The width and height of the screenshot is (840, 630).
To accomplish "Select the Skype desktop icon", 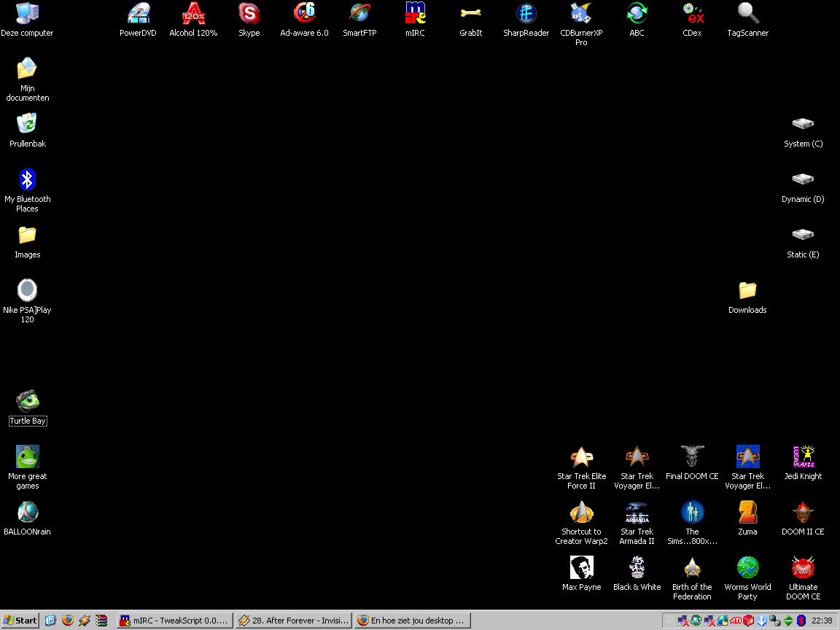I will point(249,20).
